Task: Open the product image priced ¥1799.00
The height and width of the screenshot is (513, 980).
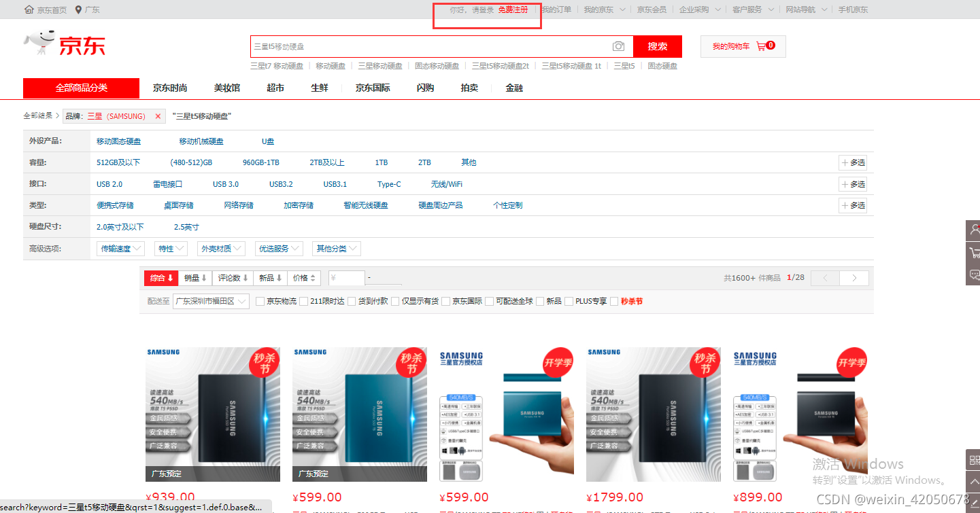Action: (654, 414)
